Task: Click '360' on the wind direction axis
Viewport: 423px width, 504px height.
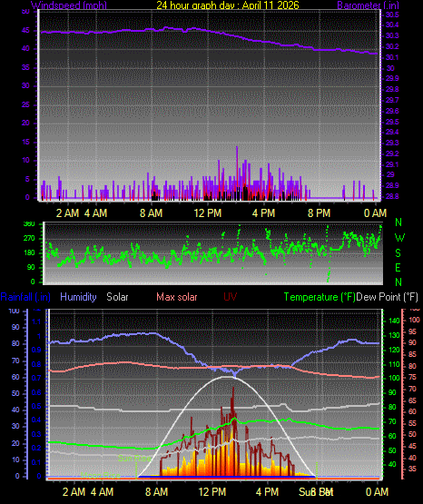Action: (30, 224)
